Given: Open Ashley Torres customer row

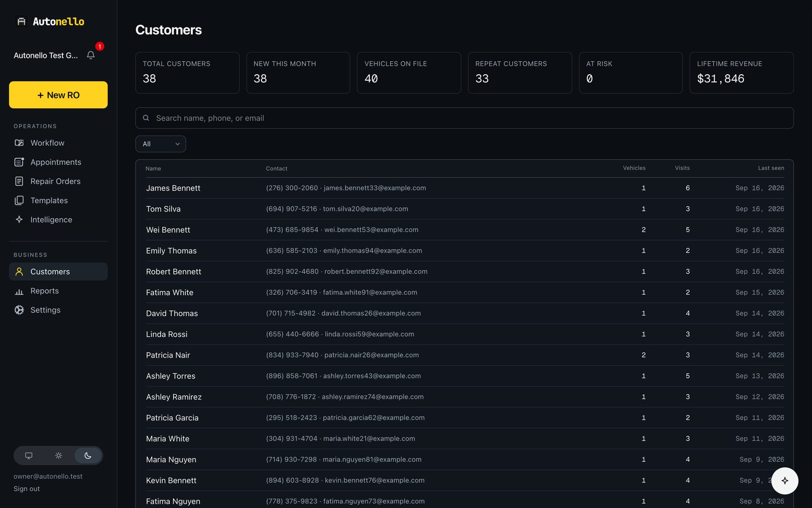Looking at the screenshot, I should [464, 376].
